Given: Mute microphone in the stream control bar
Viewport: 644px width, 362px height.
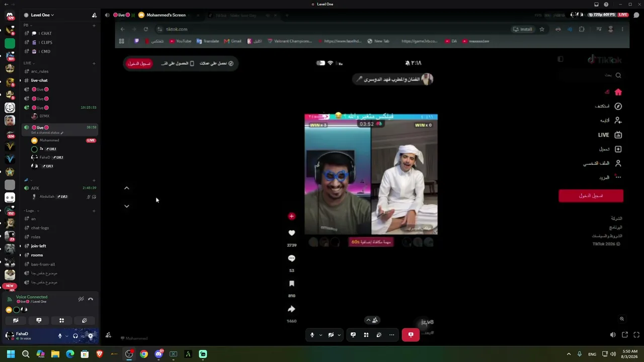Looking at the screenshot, I should click(x=312, y=335).
